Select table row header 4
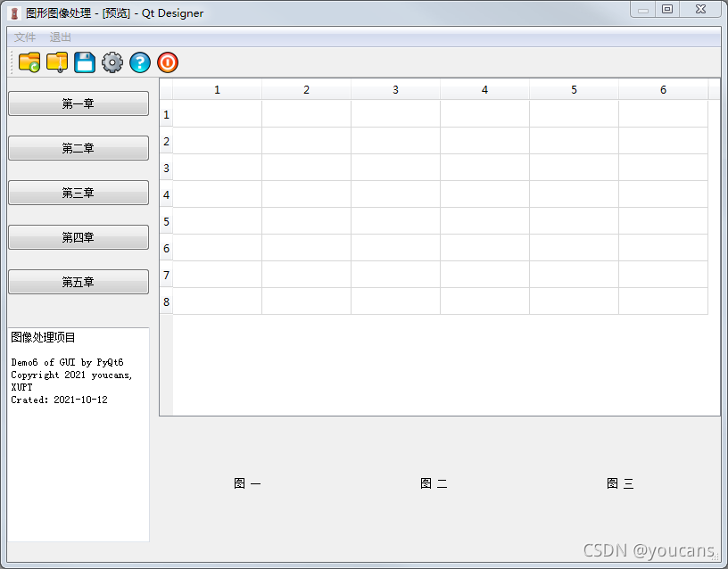 166,194
